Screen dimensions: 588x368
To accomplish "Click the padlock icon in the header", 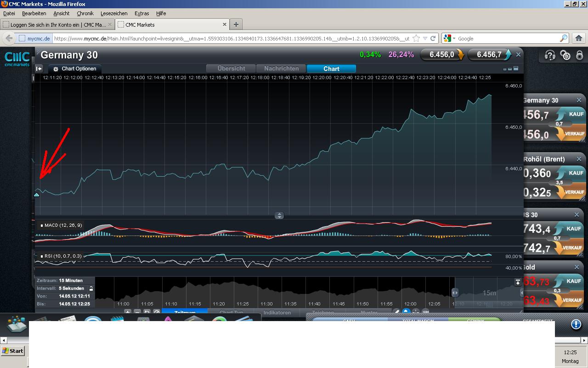I will pyautogui.click(x=580, y=55).
